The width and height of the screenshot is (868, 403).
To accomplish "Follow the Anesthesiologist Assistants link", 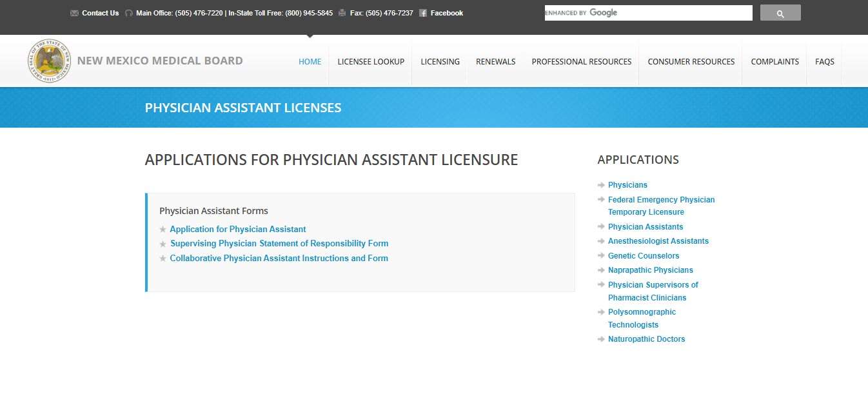I will 658,241.
